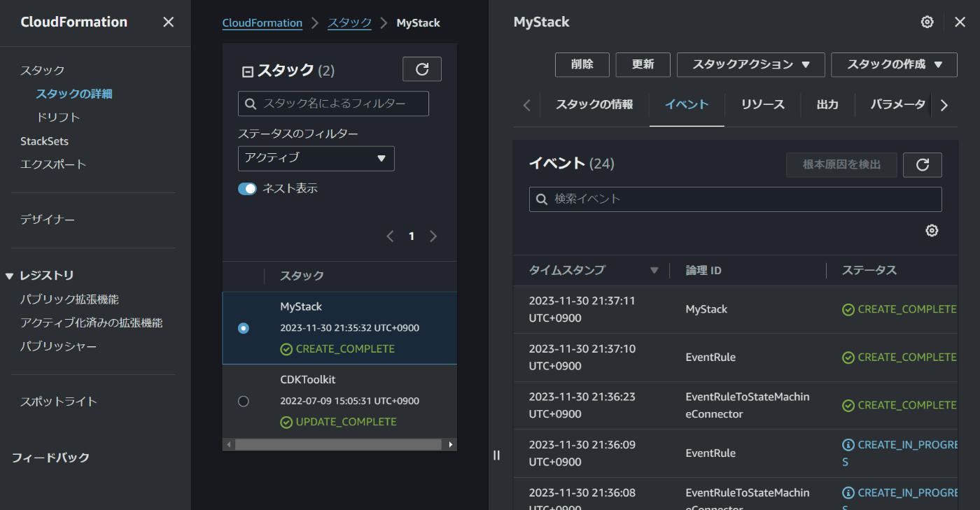Image resolution: width=980 pixels, height=510 pixels.
Task: Click 2023-11-30 21:36:23 timestamp cell
Action: 582,405
